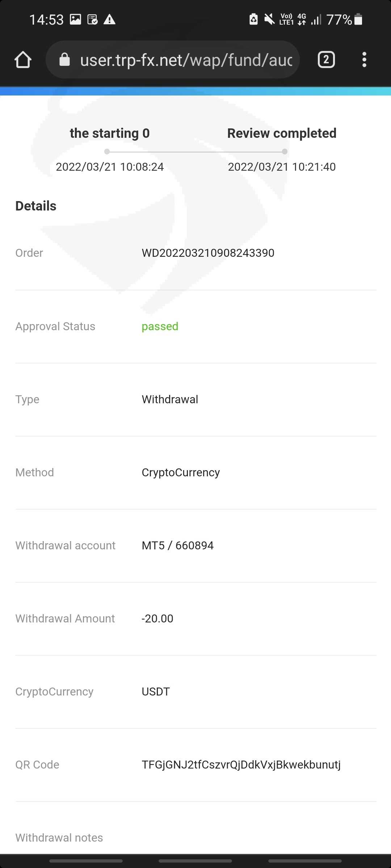Screen dimensions: 391x868
Task: Open the tab switcher showing 2 tabs
Action: 326,60
